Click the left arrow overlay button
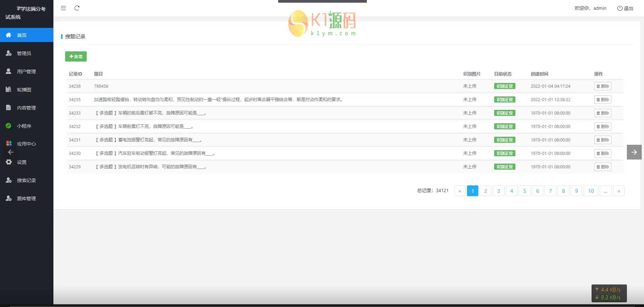This screenshot has width=644, height=307. click(x=11, y=152)
